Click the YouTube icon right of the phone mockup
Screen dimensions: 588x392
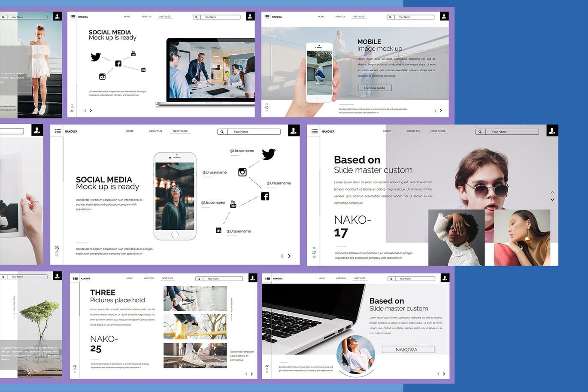(233, 204)
